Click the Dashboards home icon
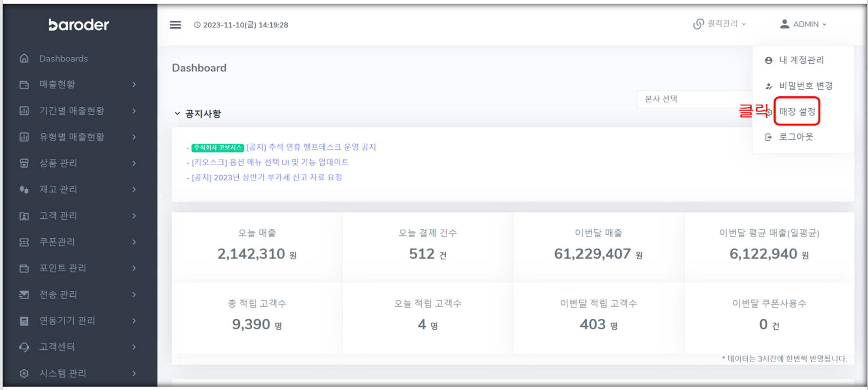868x390 pixels. (x=24, y=59)
